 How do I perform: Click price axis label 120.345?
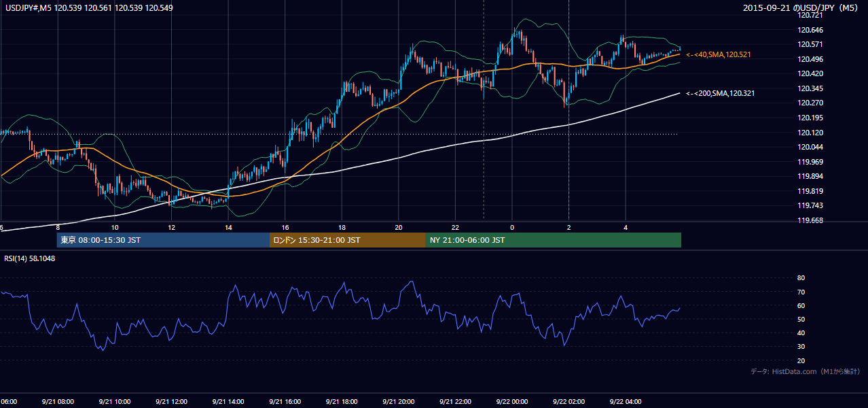811,88
